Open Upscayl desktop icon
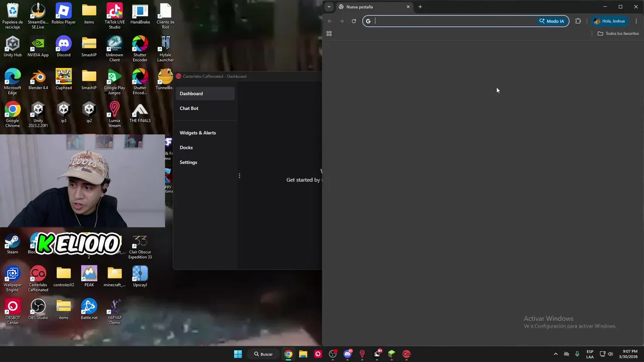644x362 pixels. [x=140, y=277]
